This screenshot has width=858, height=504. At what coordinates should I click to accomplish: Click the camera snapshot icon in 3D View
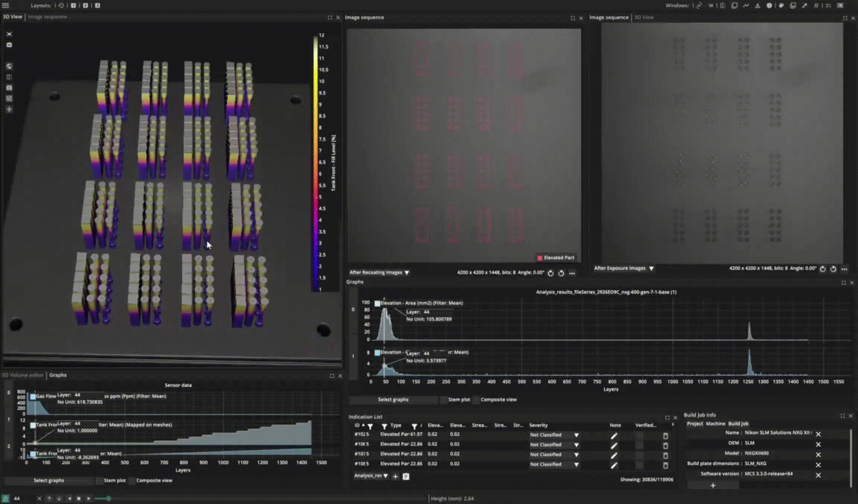tap(9, 88)
